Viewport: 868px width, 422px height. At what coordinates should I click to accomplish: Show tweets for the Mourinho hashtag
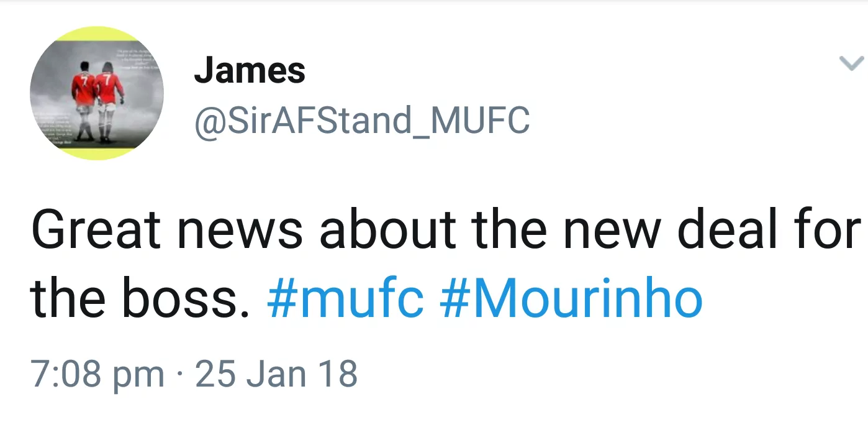click(571, 298)
